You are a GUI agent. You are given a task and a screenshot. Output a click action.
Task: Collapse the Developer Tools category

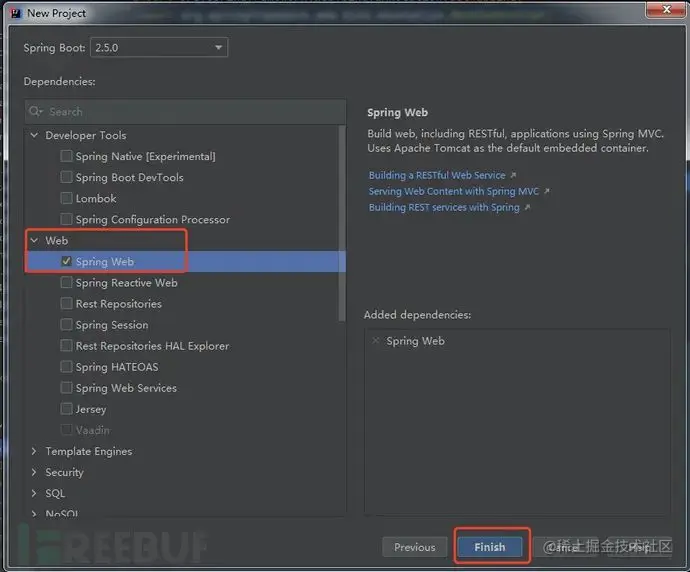point(34,135)
